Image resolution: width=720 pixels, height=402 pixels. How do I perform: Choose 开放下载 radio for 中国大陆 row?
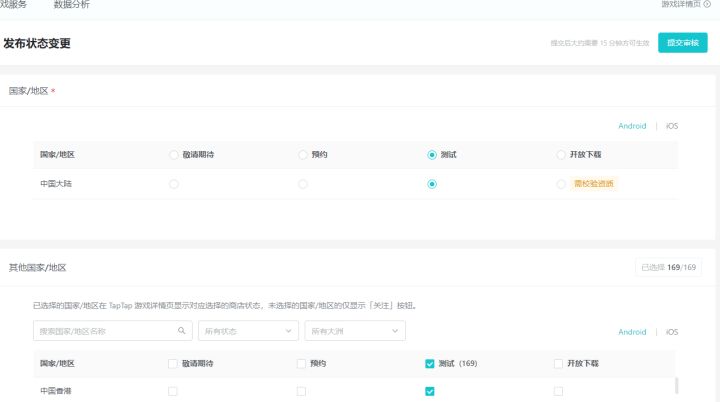coord(561,184)
